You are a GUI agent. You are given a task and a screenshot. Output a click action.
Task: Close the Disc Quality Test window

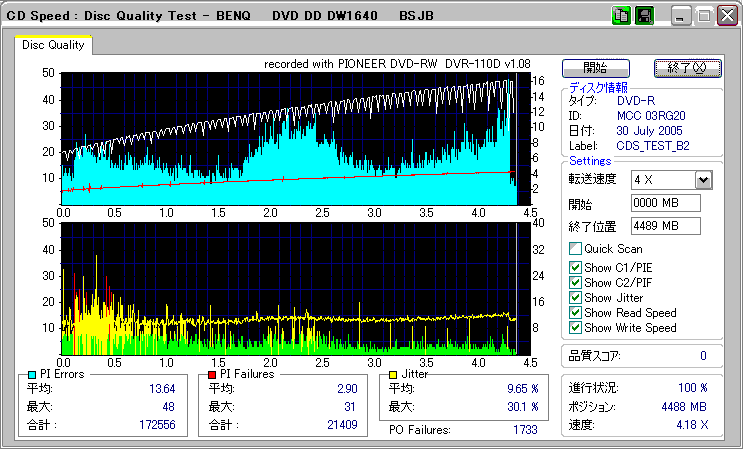pyautogui.click(x=727, y=16)
